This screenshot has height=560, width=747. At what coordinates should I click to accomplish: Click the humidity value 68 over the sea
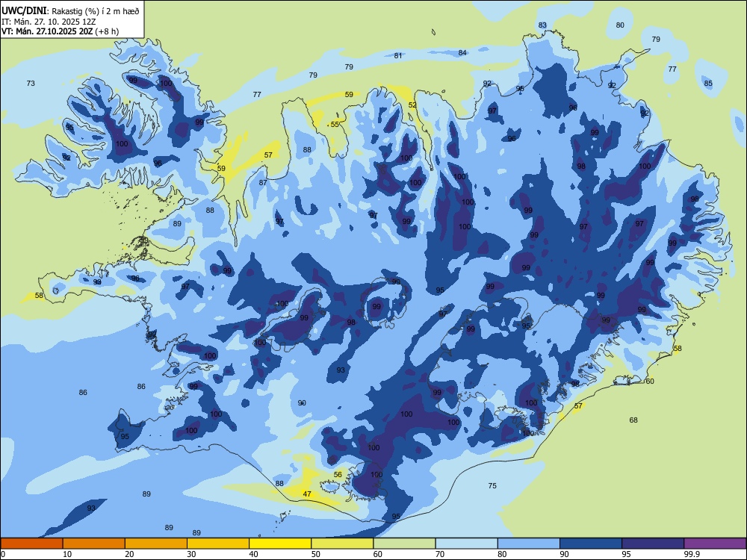point(633,420)
